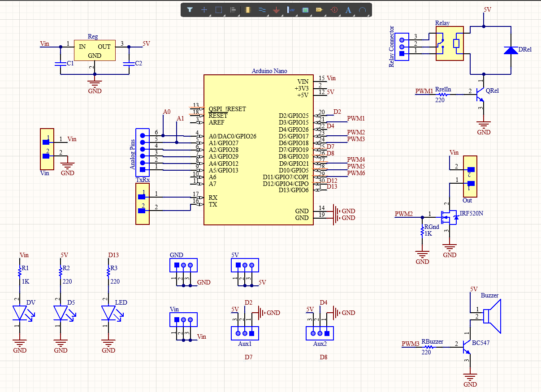Image resolution: width=541 pixels, height=392 pixels.
Task: Select the Place Arc tool
Action: point(363,9)
